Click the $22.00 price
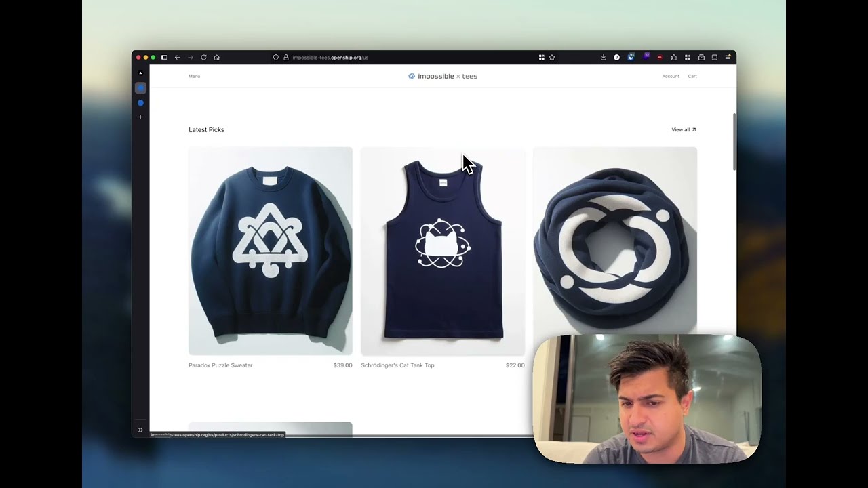This screenshot has width=868, height=488. [x=515, y=365]
